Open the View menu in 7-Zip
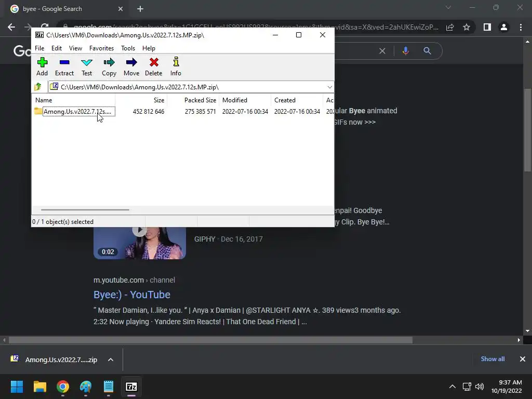 (x=75, y=48)
